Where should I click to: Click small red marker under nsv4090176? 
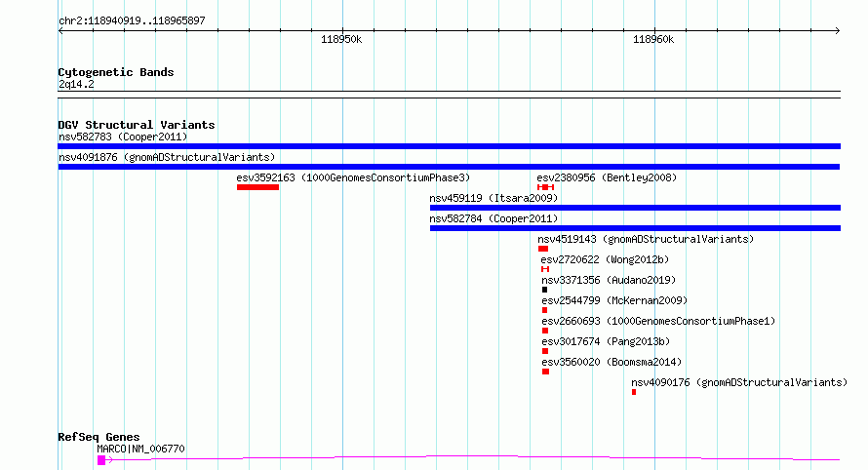click(634, 392)
